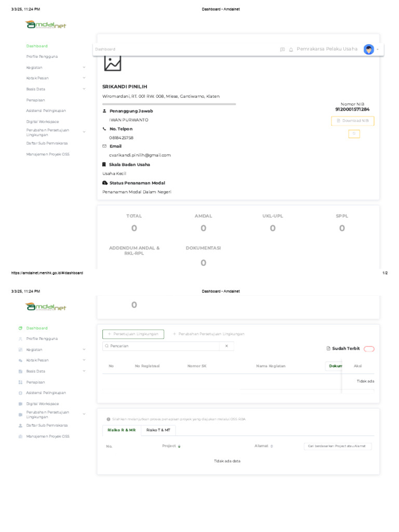The width and height of the screenshot is (399, 532).
Task: Click the AMDAL statistic card label
Action: (203, 216)
